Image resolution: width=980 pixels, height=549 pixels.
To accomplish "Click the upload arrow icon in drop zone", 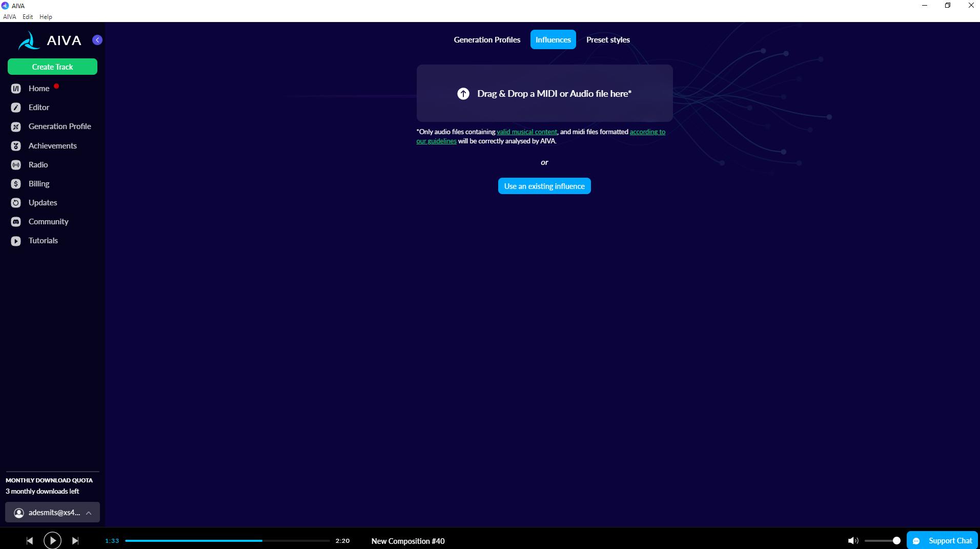I will click(x=463, y=94).
